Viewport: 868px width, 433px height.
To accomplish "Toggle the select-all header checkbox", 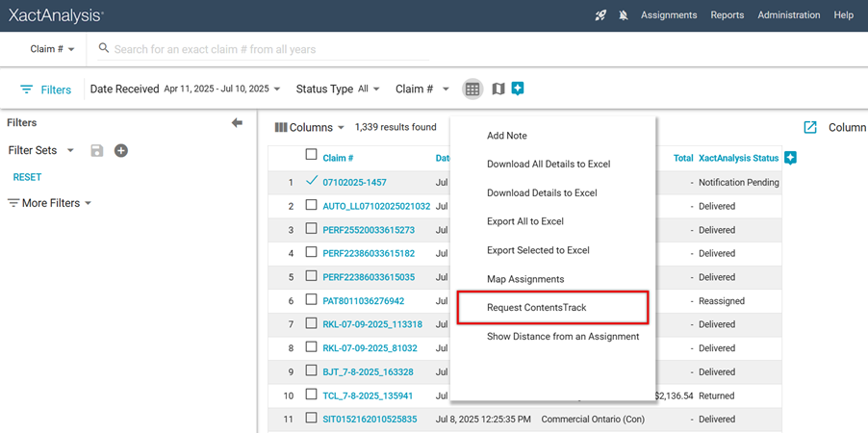I will 311,155.
